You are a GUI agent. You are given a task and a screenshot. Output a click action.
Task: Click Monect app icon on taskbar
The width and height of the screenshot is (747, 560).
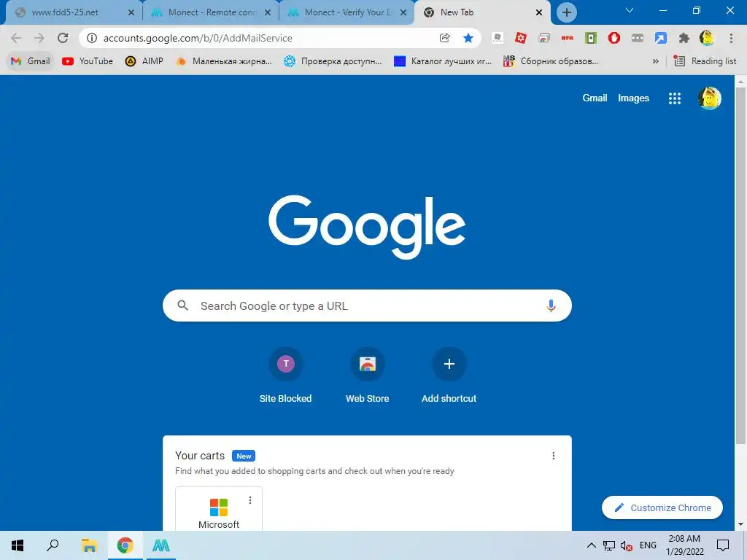[161, 545]
